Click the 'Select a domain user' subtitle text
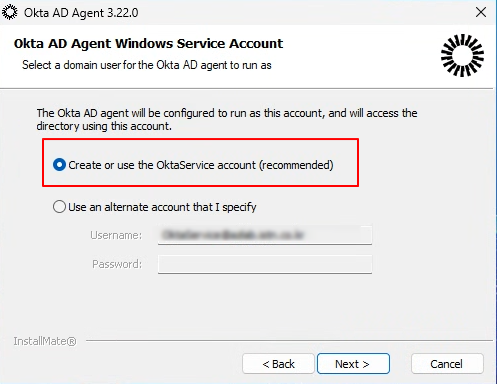497x384 pixels. click(147, 65)
